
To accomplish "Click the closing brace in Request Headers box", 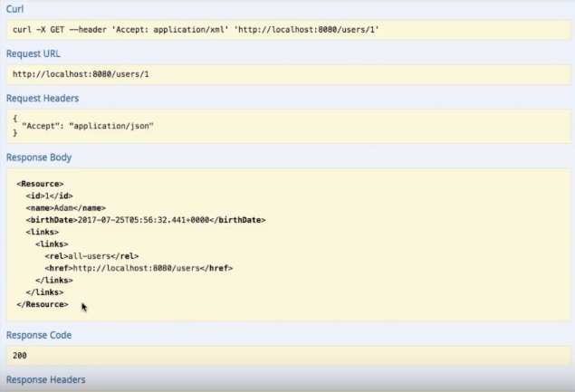I will click(x=15, y=134).
